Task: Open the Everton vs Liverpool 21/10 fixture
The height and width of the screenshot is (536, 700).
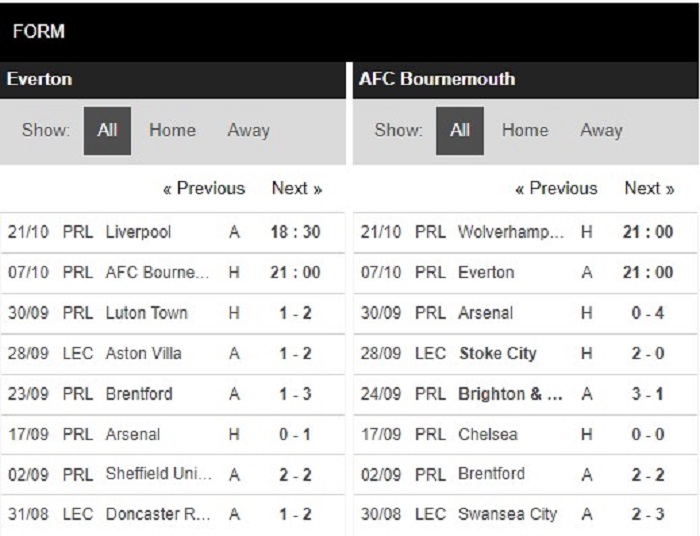Action: pos(172,232)
